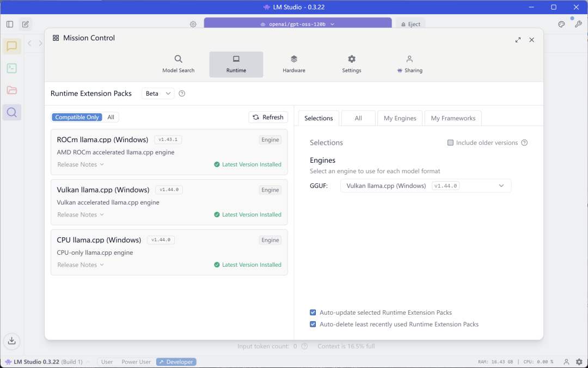Screen dimensions: 588x368
Task: Switch to the Hardware tab
Action: [x=294, y=64]
